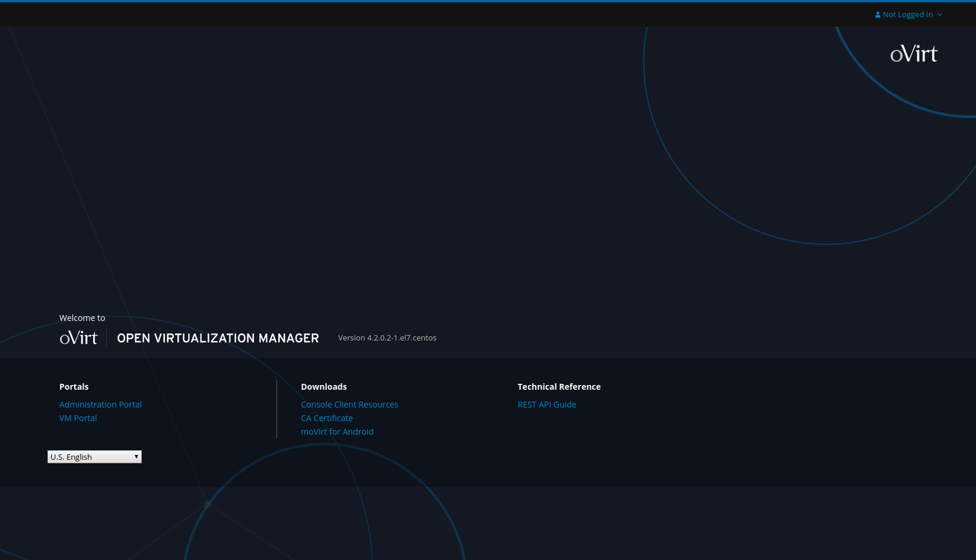The width and height of the screenshot is (976, 560).
Task: Open the Not Logged In user menu
Action: (908, 14)
